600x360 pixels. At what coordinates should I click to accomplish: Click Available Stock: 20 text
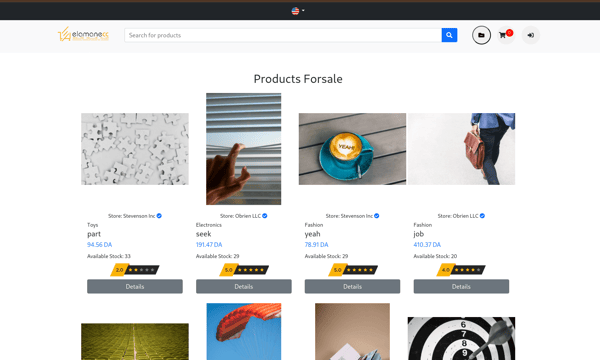[435, 256]
